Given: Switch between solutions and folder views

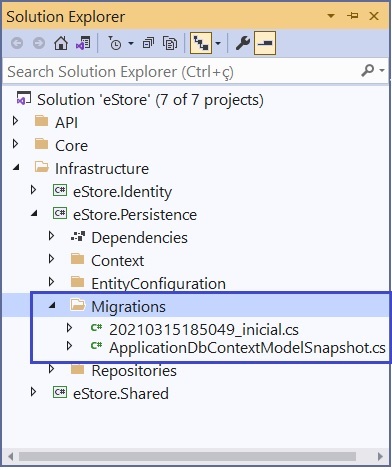Looking at the screenshot, I should (83, 43).
